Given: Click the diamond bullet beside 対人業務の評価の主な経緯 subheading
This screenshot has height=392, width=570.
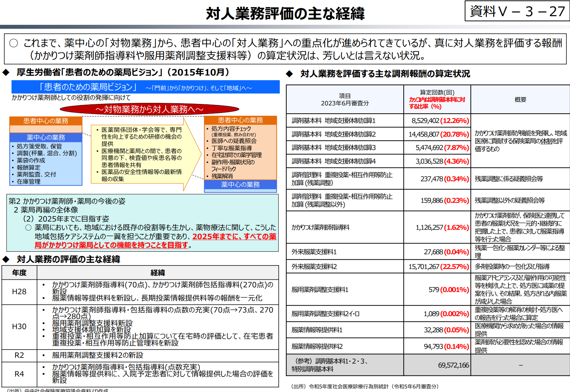Looking at the screenshot, I should [6, 259].
